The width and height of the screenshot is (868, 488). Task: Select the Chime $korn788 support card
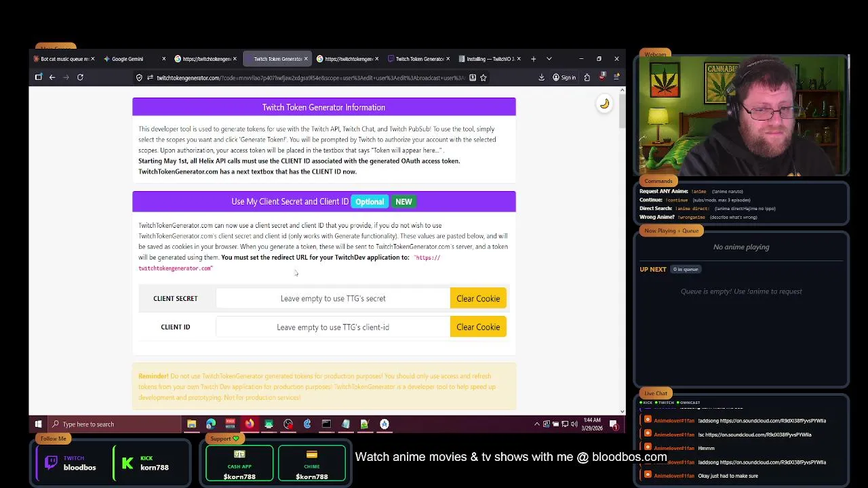click(312, 464)
